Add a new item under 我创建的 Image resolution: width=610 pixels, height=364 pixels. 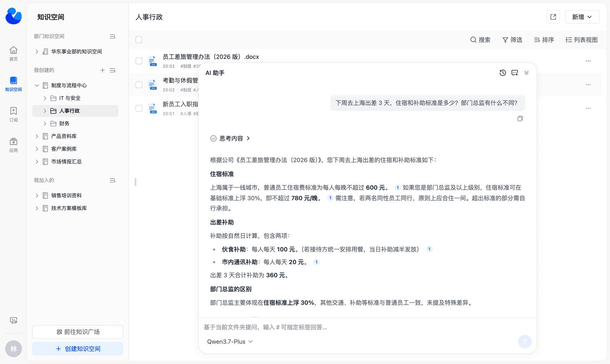pyautogui.click(x=102, y=70)
